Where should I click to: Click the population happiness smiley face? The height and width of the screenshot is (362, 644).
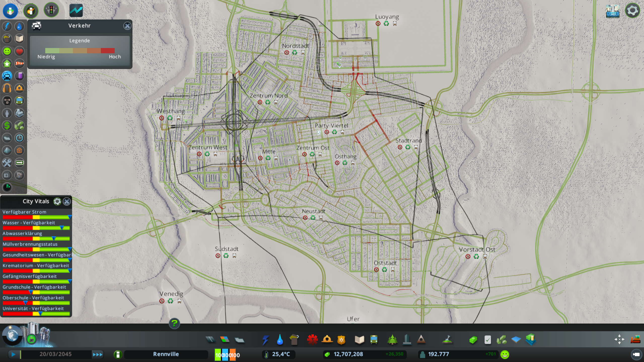(x=505, y=354)
